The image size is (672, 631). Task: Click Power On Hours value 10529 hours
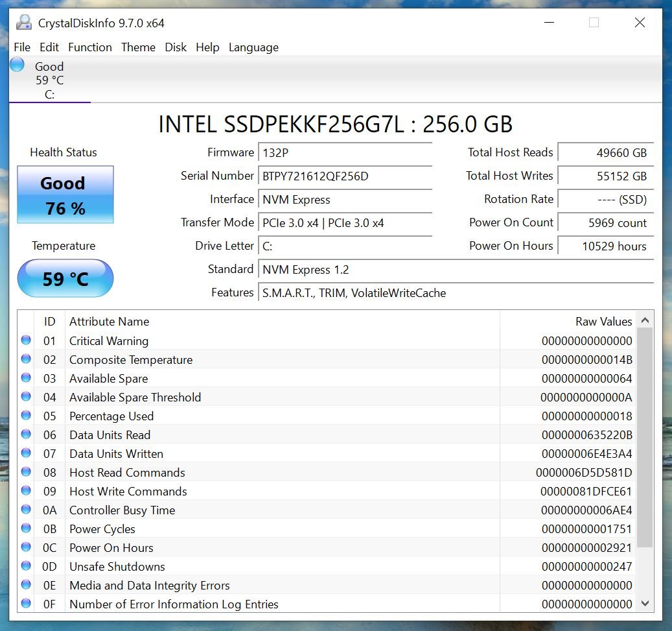click(605, 246)
